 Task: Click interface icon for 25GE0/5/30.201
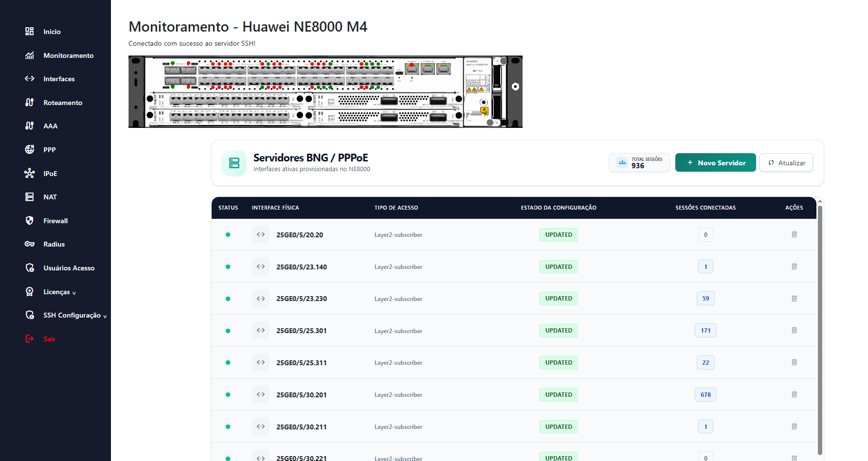[261, 394]
